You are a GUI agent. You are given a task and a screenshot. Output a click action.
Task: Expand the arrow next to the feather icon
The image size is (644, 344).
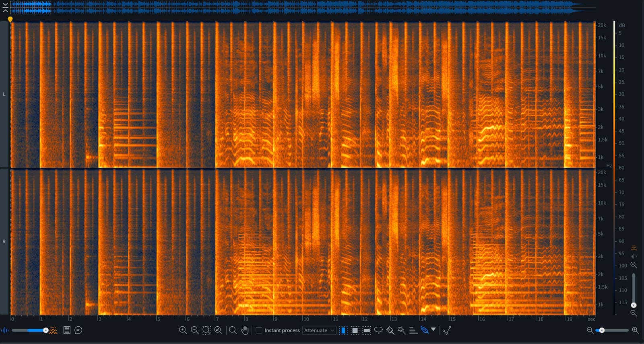[x=433, y=330]
